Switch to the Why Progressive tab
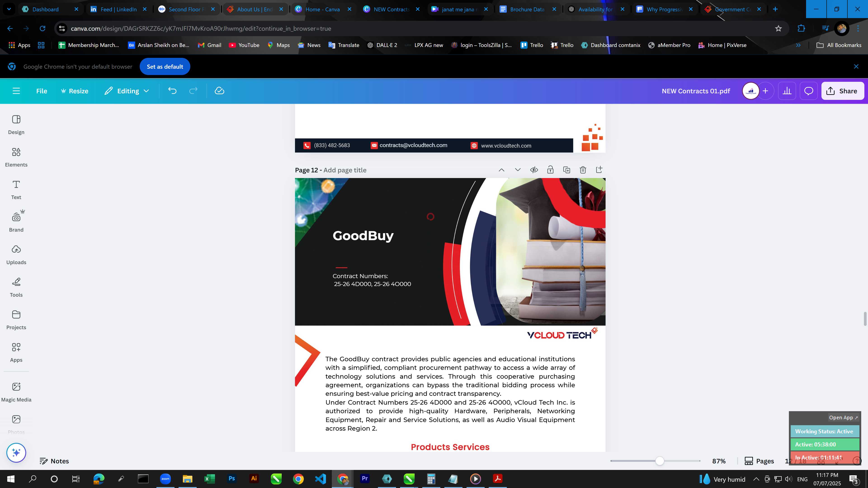Viewport: 868px width, 488px height. (664, 9)
